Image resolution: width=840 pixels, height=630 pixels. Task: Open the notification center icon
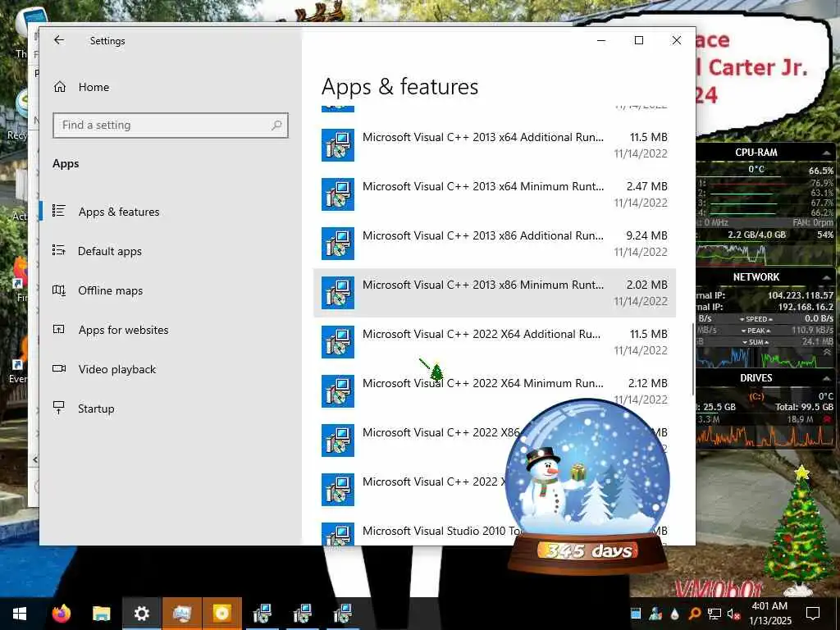click(x=813, y=614)
